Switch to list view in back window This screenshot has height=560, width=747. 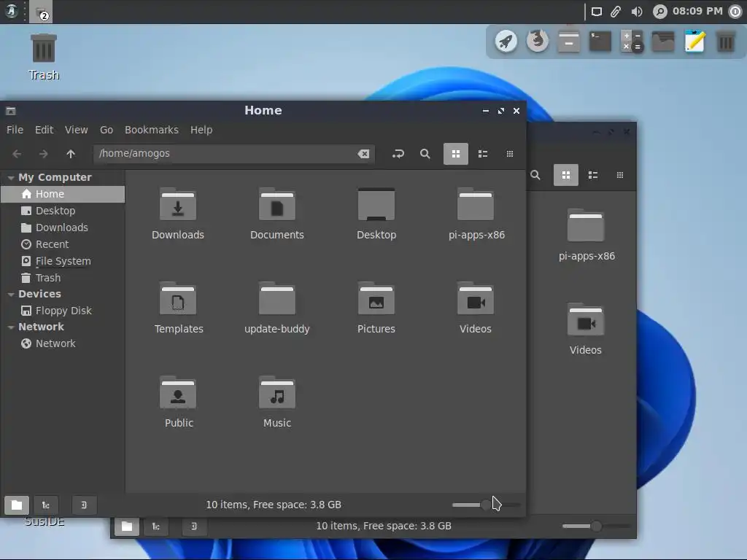click(593, 175)
